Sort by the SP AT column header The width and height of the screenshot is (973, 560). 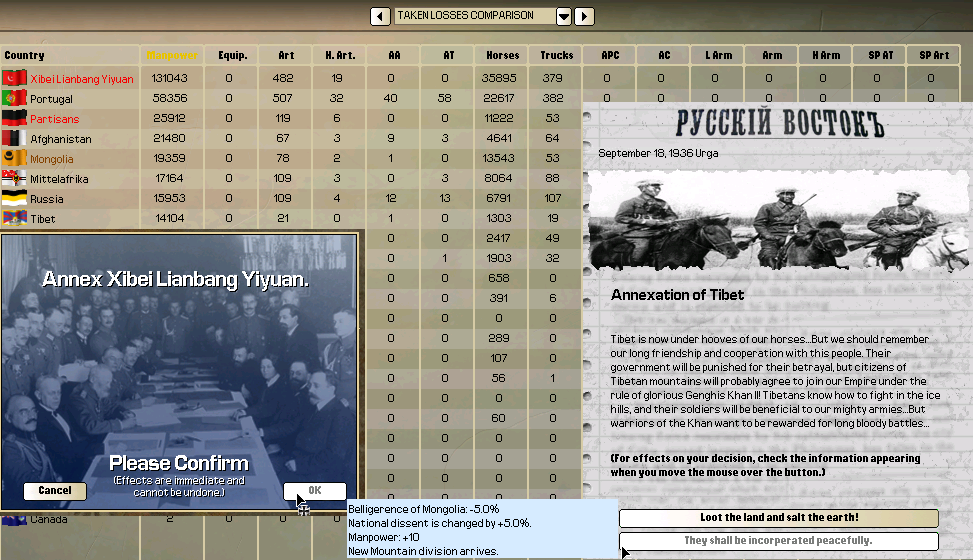coord(881,55)
